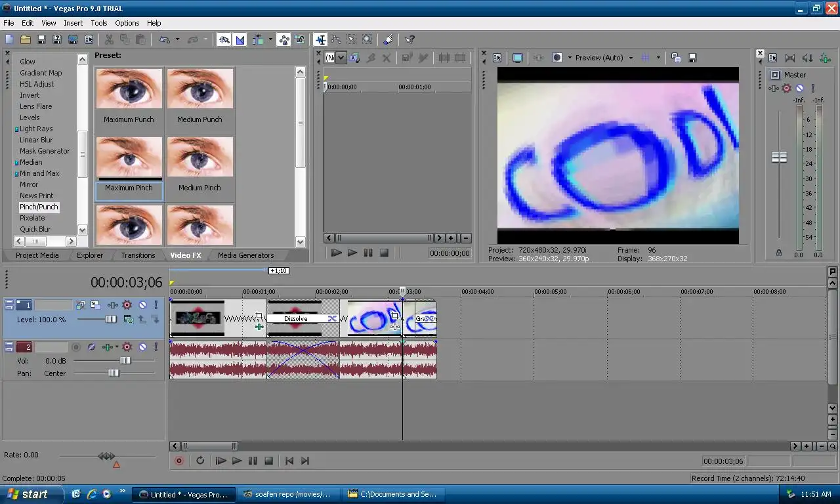
Task: Open Render As from the toolbar
Action: coord(72,39)
